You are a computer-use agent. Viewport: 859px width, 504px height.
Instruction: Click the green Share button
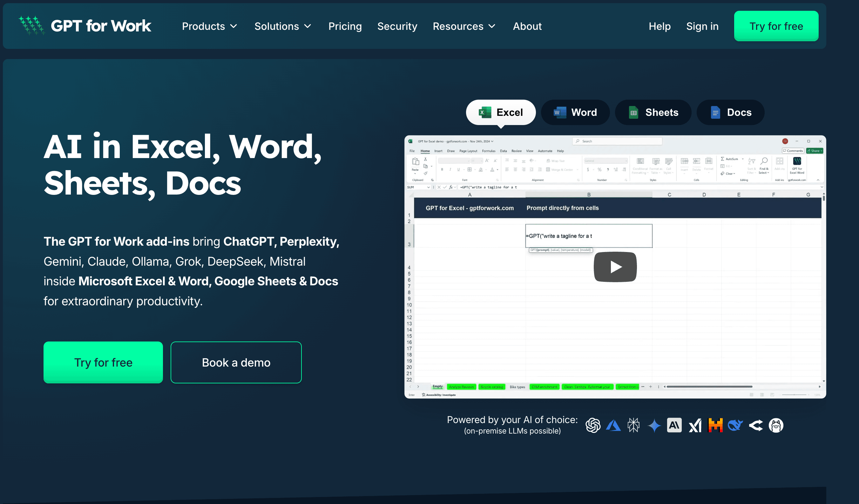click(814, 151)
